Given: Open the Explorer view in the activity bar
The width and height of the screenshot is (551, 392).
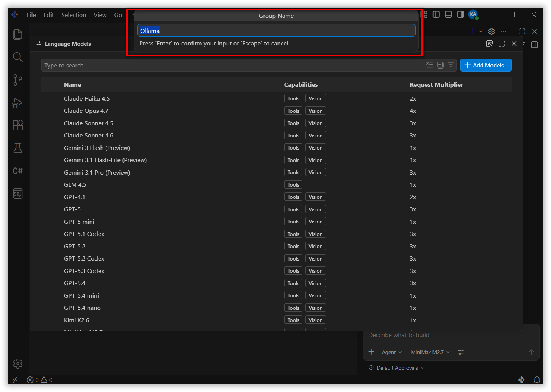Looking at the screenshot, I should [18, 34].
